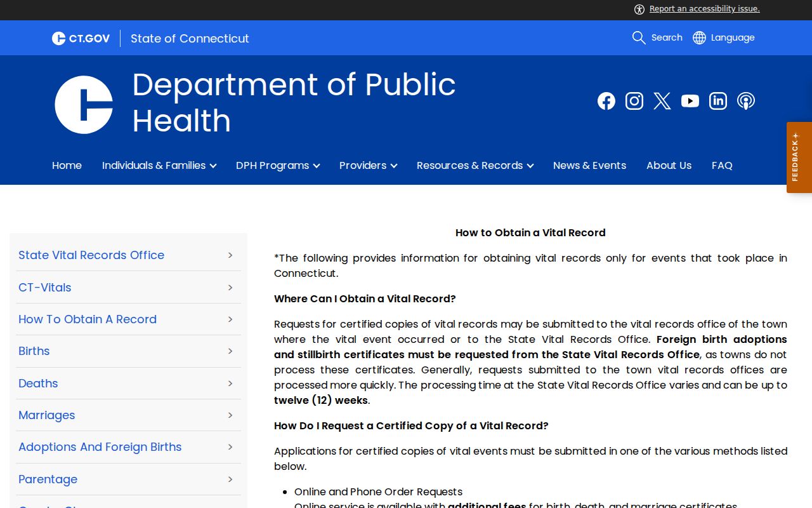Viewport: 812px width, 508px height.
Task: Open the Parentage sidebar link
Action: [48, 479]
